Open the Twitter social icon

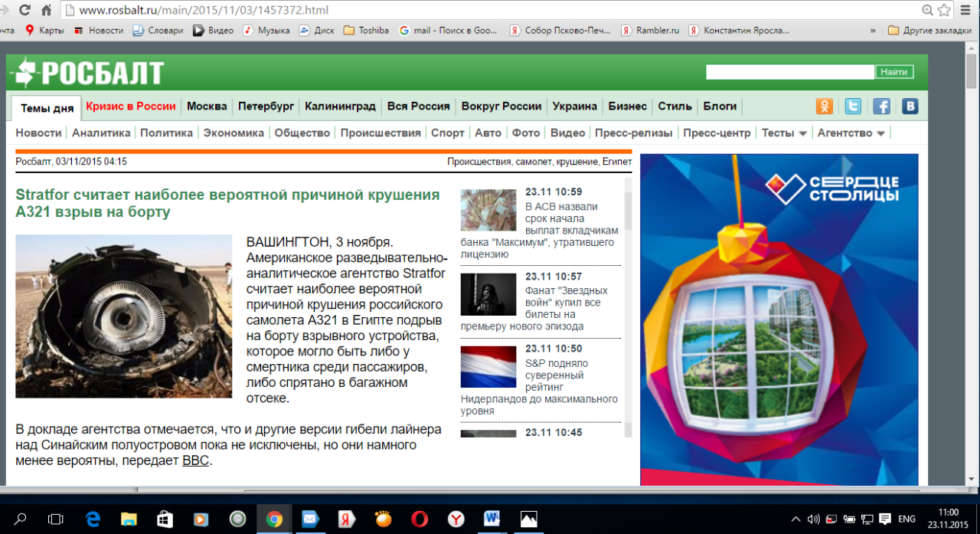(x=852, y=106)
